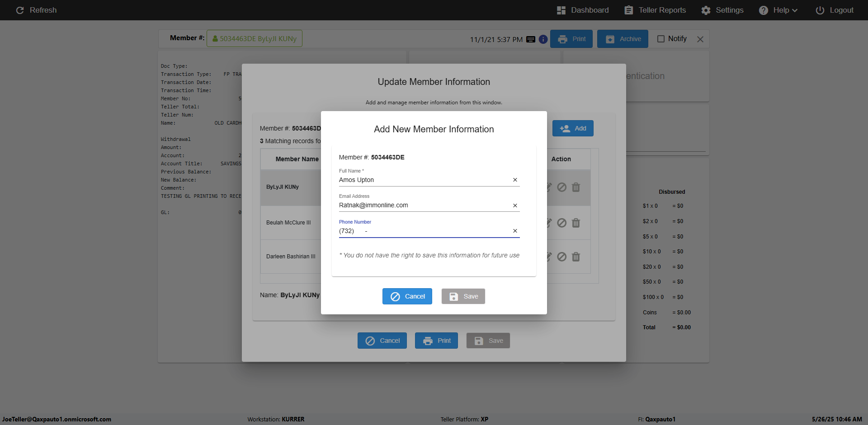Click the Add member button
868x425 pixels.
point(573,128)
